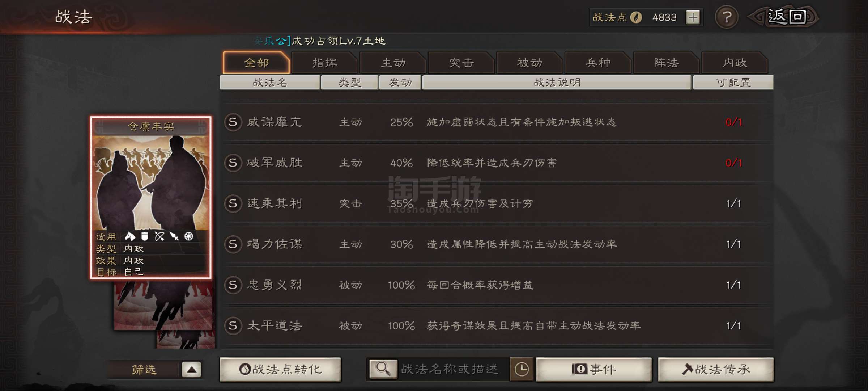Open the 阵法 tab
The height and width of the screenshot is (391, 868).
666,63
